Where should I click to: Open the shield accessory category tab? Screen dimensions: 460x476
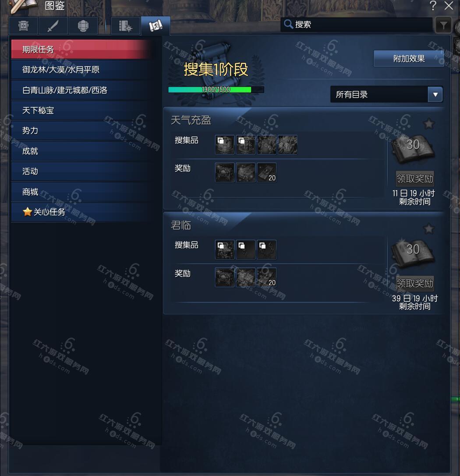click(83, 26)
